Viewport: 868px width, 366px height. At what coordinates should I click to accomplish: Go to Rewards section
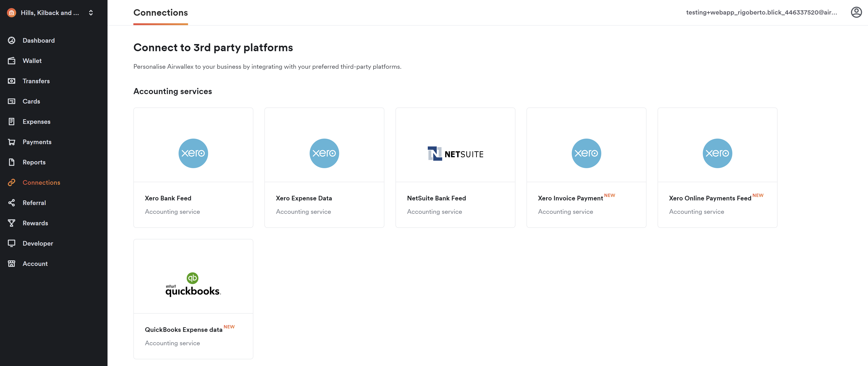(35, 223)
